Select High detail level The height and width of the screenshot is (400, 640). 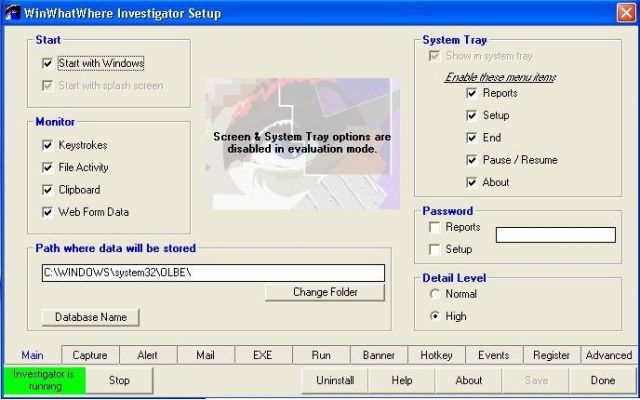click(x=435, y=316)
